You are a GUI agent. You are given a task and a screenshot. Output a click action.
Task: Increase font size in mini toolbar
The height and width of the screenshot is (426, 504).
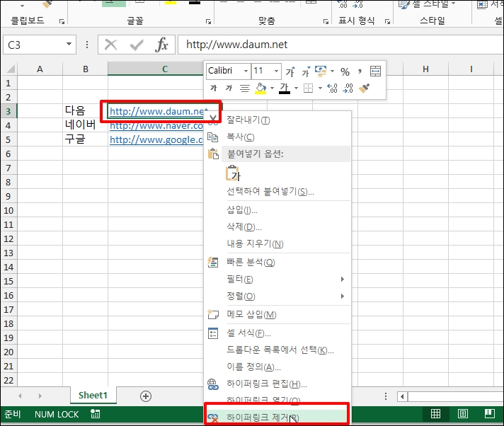pyautogui.click(x=290, y=71)
